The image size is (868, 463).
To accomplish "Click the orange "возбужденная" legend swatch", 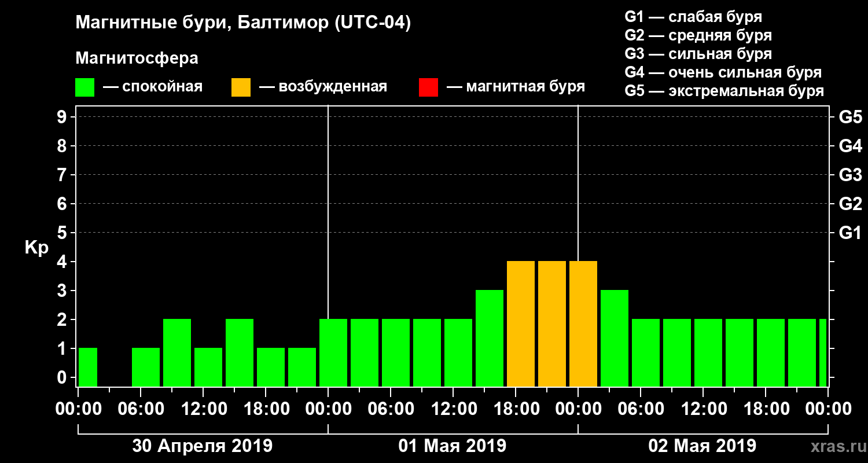I will [241, 87].
